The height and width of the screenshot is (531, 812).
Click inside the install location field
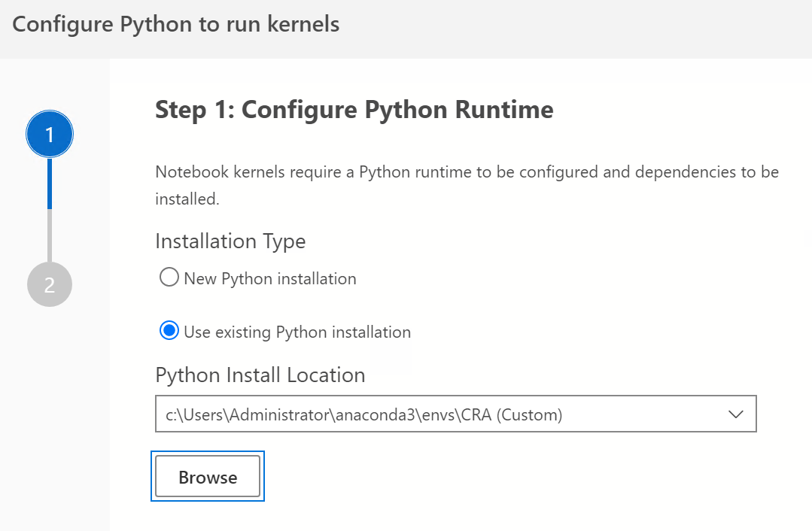(376, 413)
